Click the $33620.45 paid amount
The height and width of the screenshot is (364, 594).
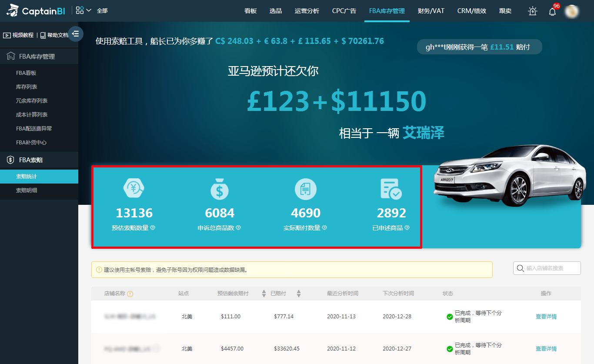[x=287, y=349]
